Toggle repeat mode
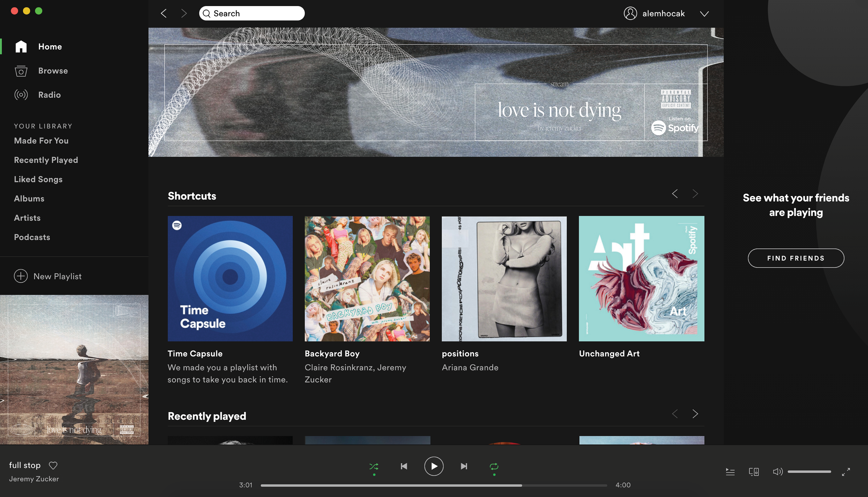Screen dimensions: 868x497 click(x=494, y=466)
